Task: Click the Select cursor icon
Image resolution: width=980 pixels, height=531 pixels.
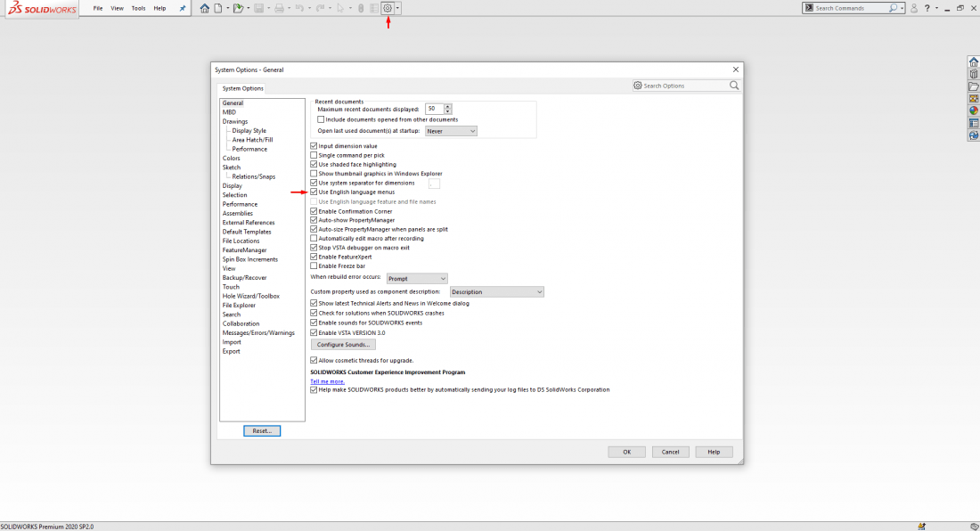Action: click(340, 8)
